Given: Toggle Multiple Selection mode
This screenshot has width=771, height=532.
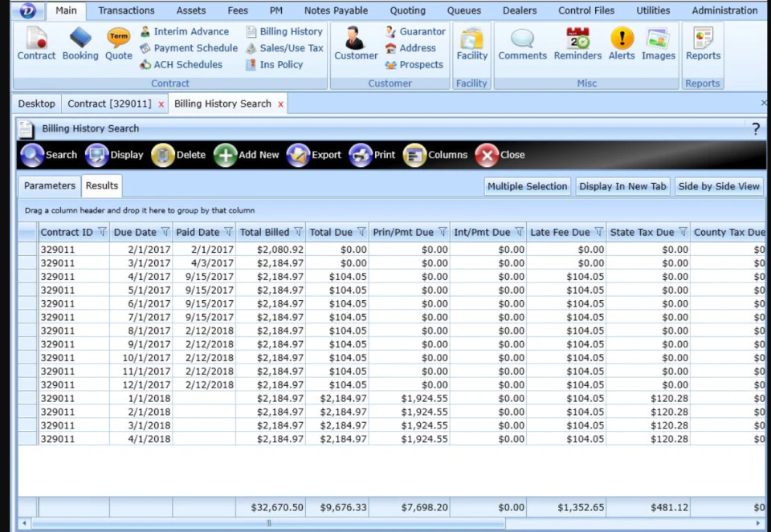Looking at the screenshot, I should 527,186.
